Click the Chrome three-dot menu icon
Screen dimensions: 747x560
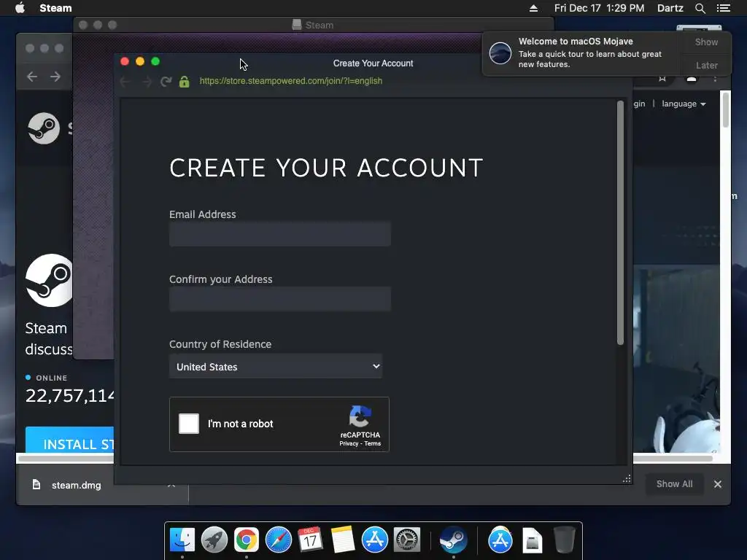(x=715, y=79)
